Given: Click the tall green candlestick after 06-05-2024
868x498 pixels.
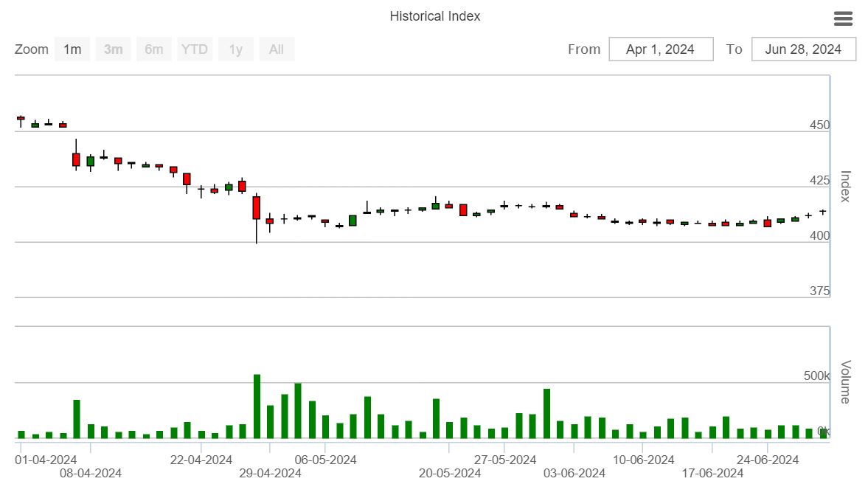Looking at the screenshot, I should (353, 220).
